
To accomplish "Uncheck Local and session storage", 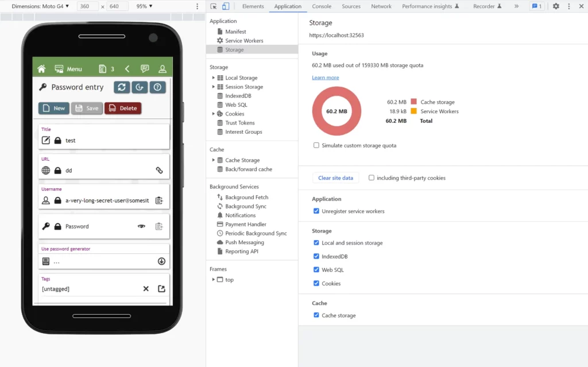I will (x=316, y=243).
